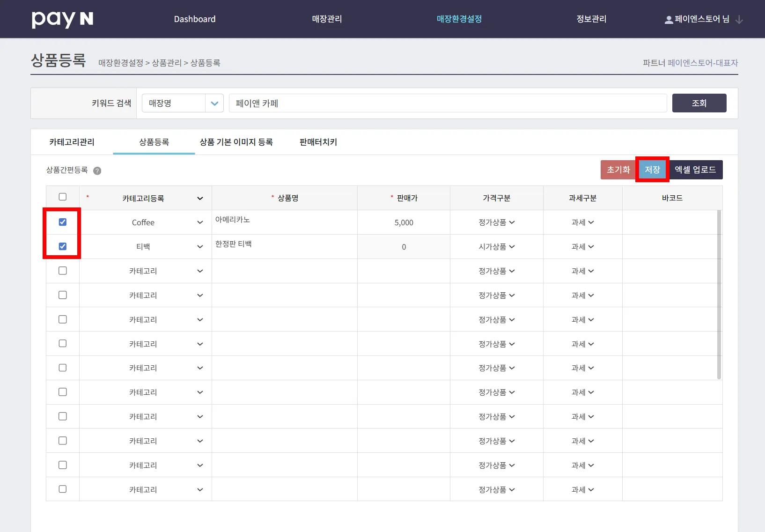Screen dimensions: 765x532
Task: Edit the 아메리카노 product name field
Action: pyautogui.click(x=285, y=222)
